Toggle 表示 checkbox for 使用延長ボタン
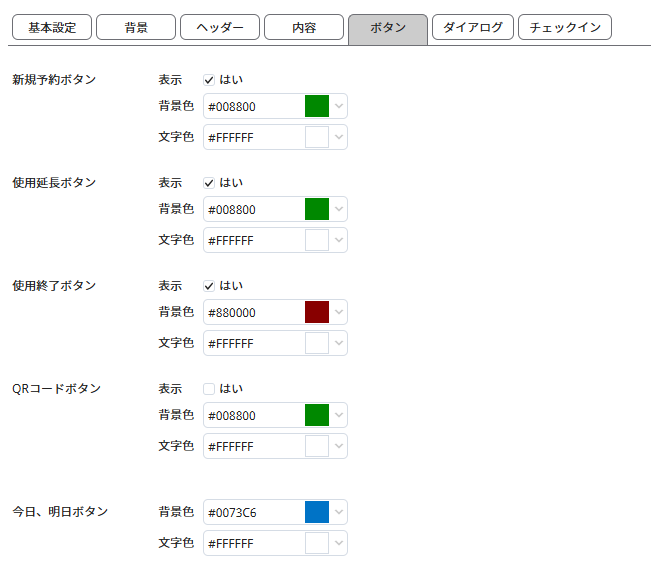This screenshot has width=651, height=564. coord(209,183)
